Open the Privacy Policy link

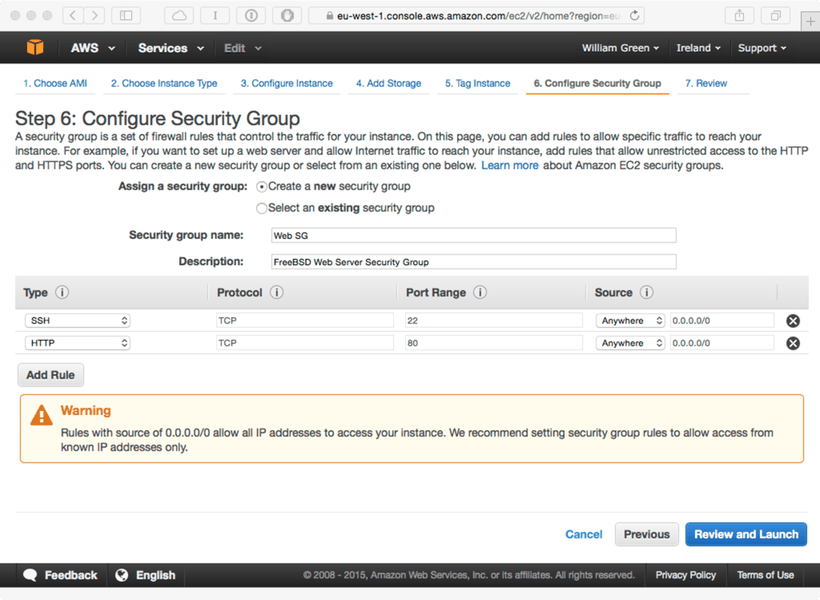coord(686,575)
